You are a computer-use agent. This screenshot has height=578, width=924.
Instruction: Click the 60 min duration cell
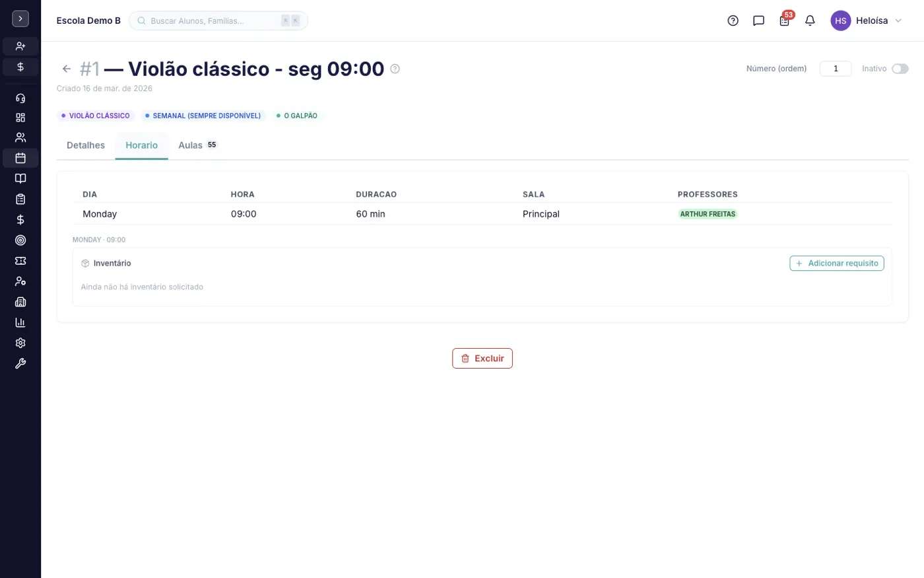click(x=370, y=214)
